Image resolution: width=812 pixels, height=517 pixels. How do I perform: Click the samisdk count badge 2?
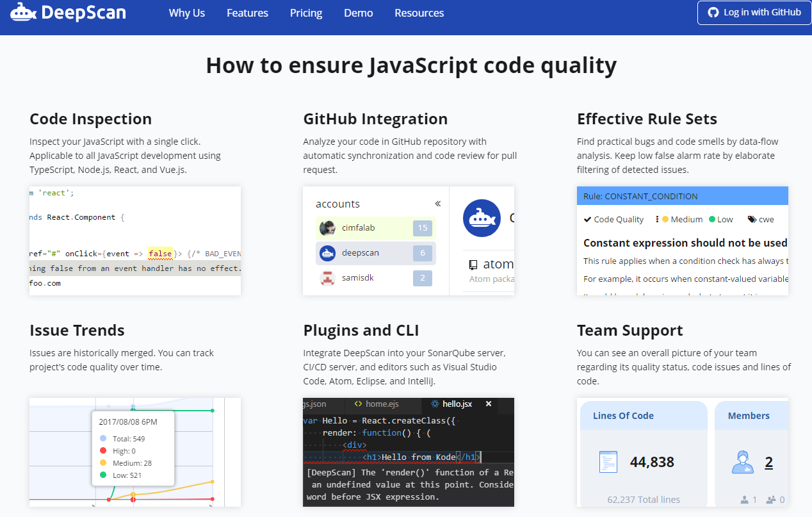pos(423,278)
